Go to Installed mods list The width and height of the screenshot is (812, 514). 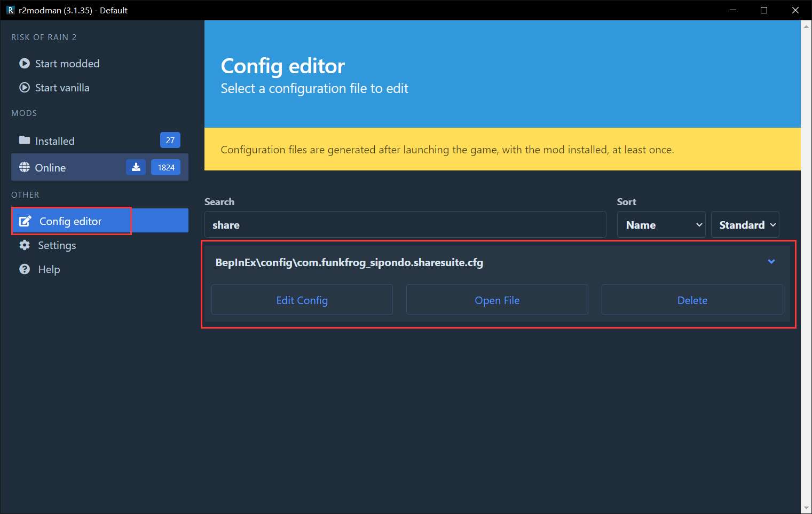click(x=54, y=141)
